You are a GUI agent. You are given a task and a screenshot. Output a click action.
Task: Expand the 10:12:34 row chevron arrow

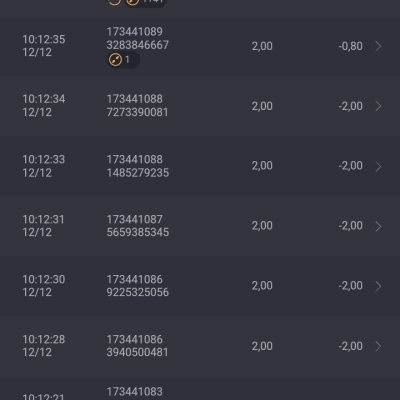tap(378, 106)
